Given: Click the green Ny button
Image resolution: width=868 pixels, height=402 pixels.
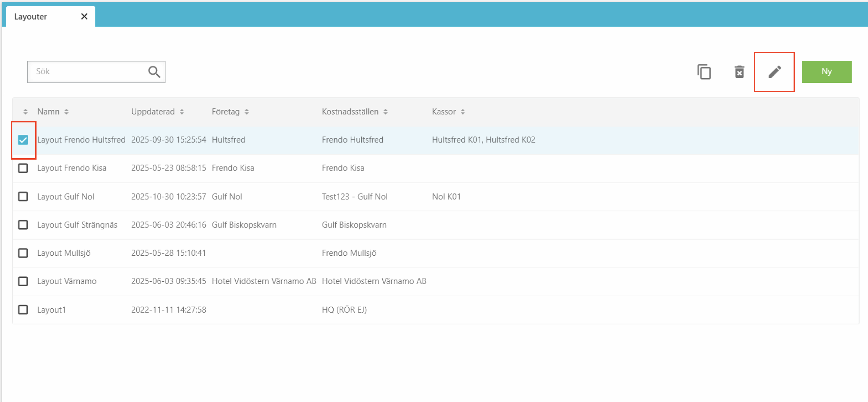Looking at the screenshot, I should click(827, 72).
